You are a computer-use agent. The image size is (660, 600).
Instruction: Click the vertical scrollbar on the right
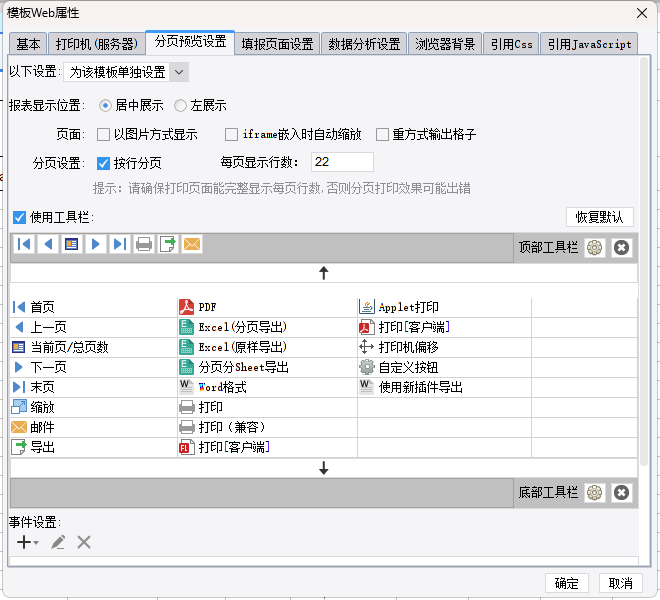tap(643, 261)
